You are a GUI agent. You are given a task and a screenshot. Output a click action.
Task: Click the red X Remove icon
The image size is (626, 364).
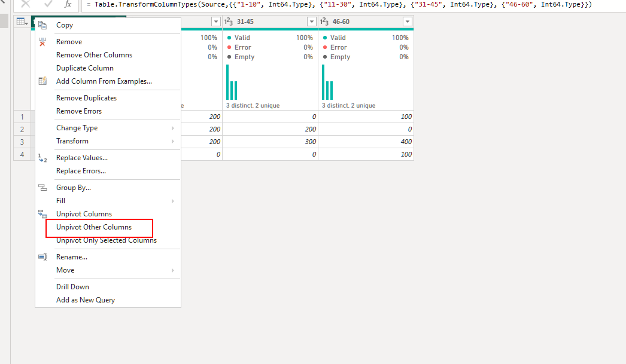pyautogui.click(x=42, y=42)
